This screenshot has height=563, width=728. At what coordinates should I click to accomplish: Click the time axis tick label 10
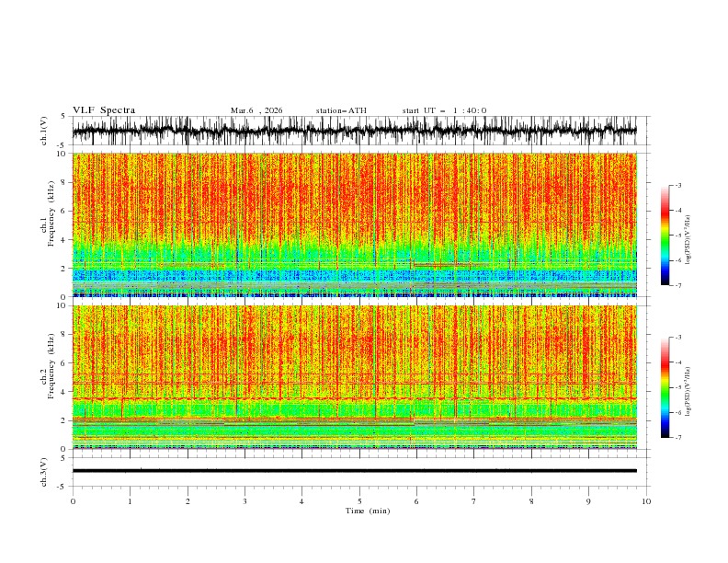pyautogui.click(x=646, y=501)
